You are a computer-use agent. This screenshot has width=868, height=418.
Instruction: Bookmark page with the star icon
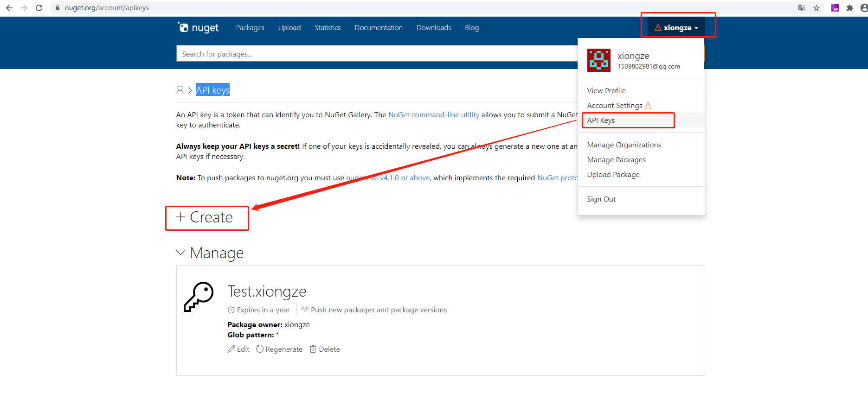point(817,8)
